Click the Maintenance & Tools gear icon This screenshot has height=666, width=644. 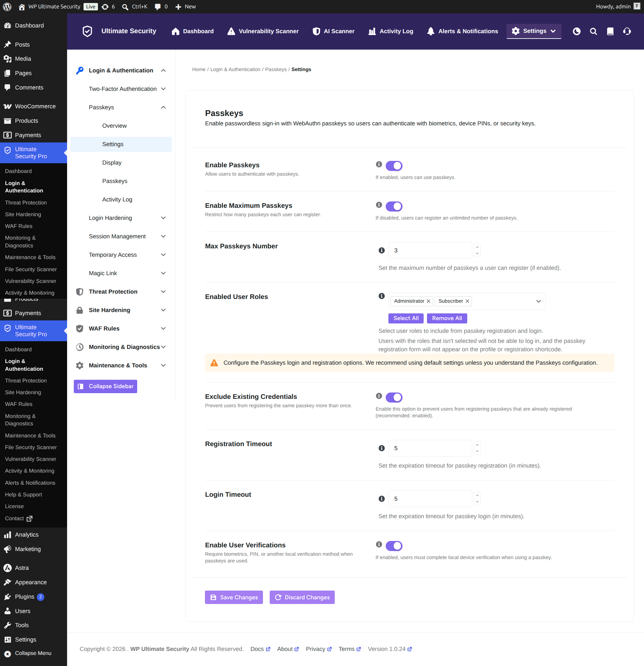tap(79, 365)
